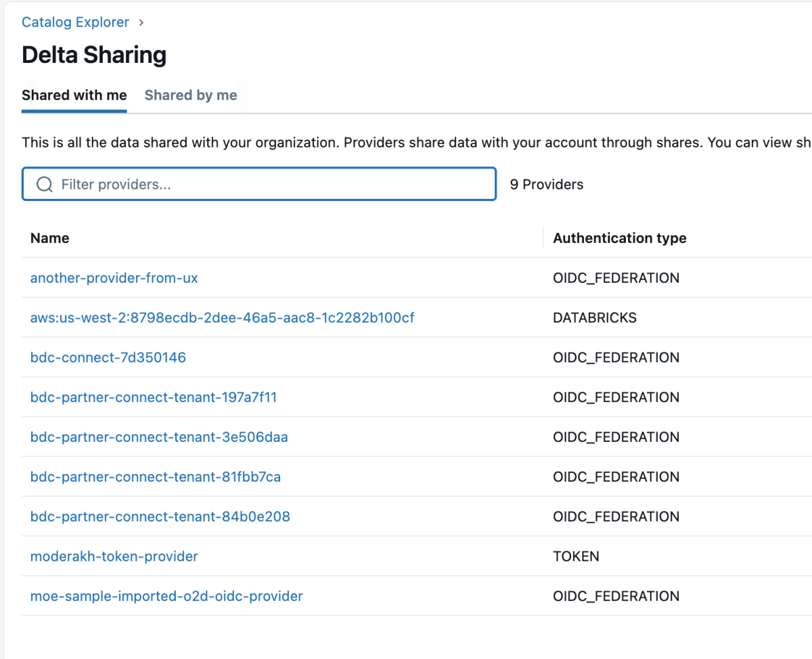The height and width of the screenshot is (659, 812).
Task: Open the moderakh-token-provider link
Action: pyautogui.click(x=114, y=557)
